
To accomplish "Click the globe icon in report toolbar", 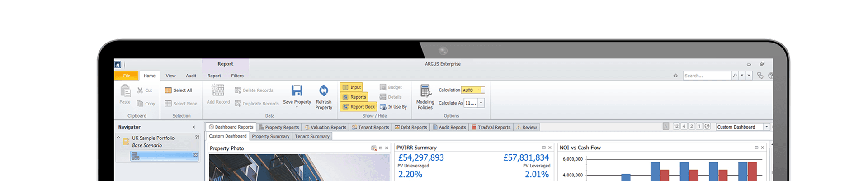I will [x=707, y=127].
